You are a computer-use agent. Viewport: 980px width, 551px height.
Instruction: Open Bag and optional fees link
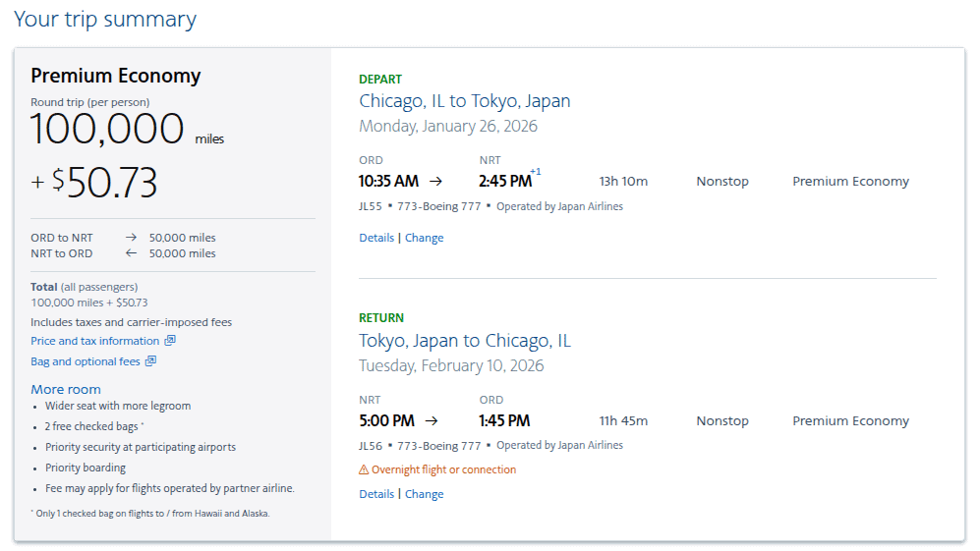pyautogui.click(x=85, y=361)
